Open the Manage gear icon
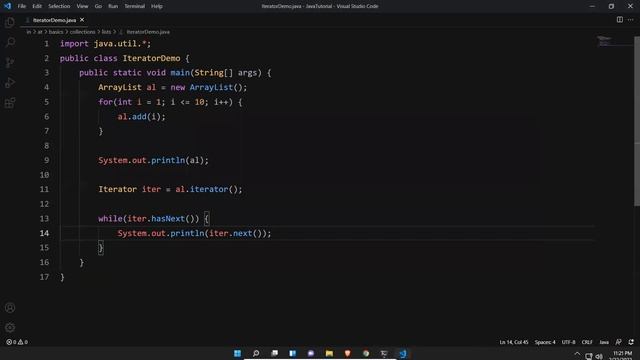Image resolution: width=640 pixels, height=360 pixels. pos(10,327)
